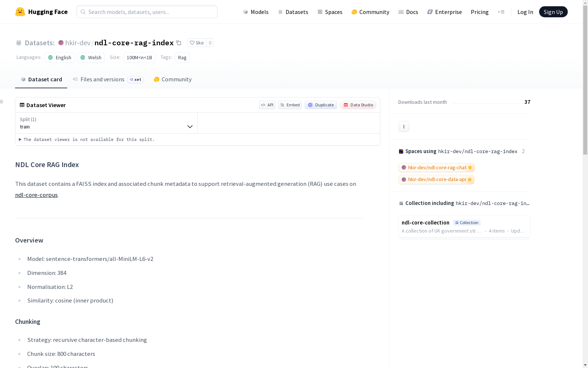Screen dimensions: 588x368
Task: Open Data Studio
Action: [358, 105]
